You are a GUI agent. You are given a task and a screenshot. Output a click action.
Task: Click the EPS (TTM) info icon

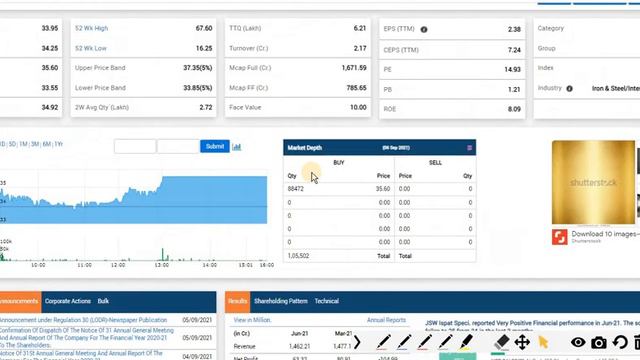point(424,29)
